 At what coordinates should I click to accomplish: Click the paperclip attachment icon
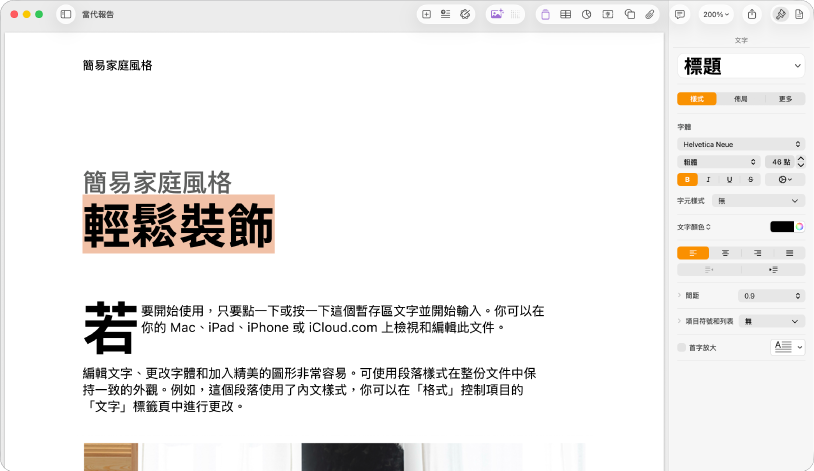[x=649, y=15]
